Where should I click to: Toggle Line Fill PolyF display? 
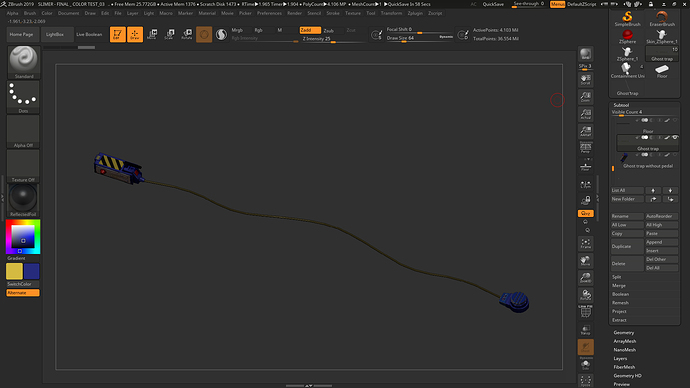(x=585, y=311)
